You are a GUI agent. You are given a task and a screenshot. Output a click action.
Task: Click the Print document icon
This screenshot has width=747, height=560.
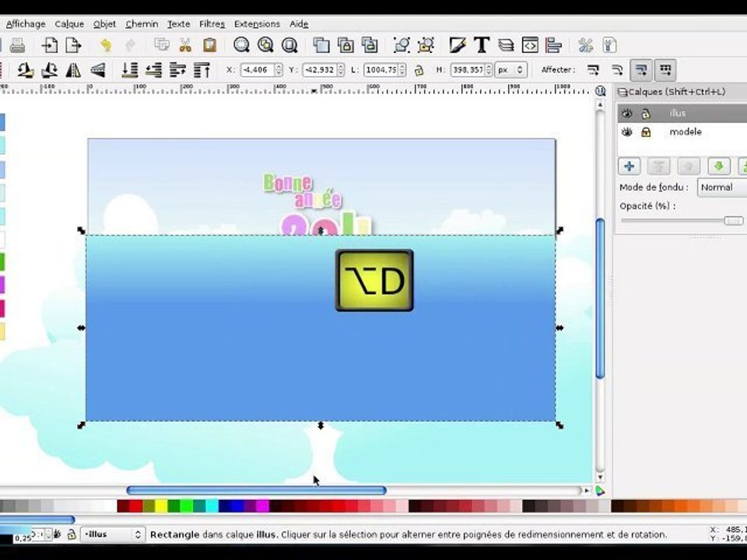17,46
